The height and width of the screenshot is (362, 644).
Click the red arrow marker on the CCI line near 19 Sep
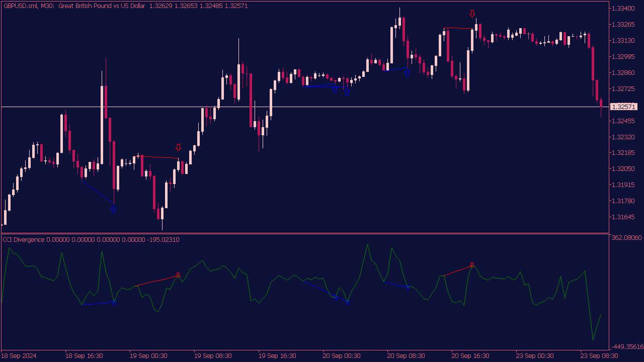(178, 275)
